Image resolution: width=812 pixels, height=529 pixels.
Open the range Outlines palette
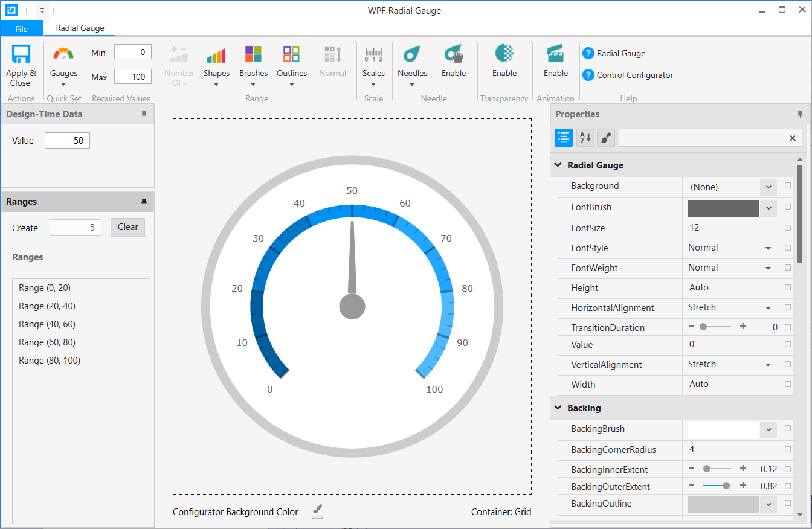(292, 66)
